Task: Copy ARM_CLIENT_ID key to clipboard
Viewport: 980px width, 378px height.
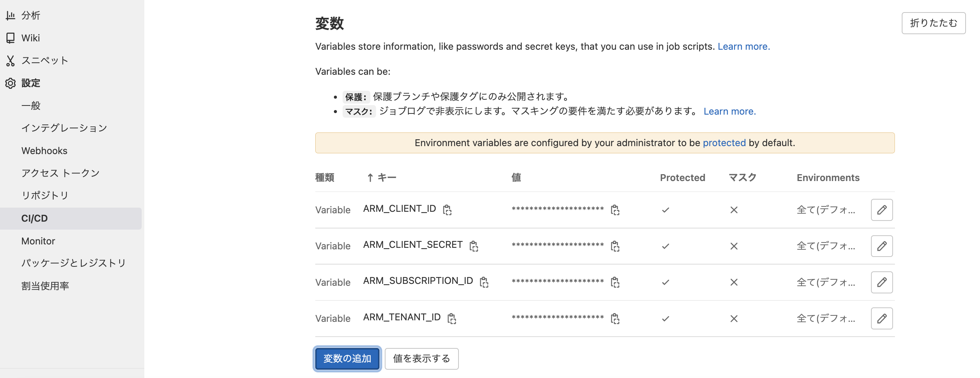Action: point(448,209)
